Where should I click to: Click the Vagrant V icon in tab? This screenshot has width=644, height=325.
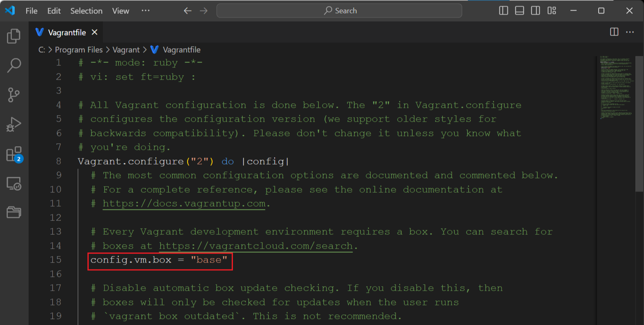40,32
